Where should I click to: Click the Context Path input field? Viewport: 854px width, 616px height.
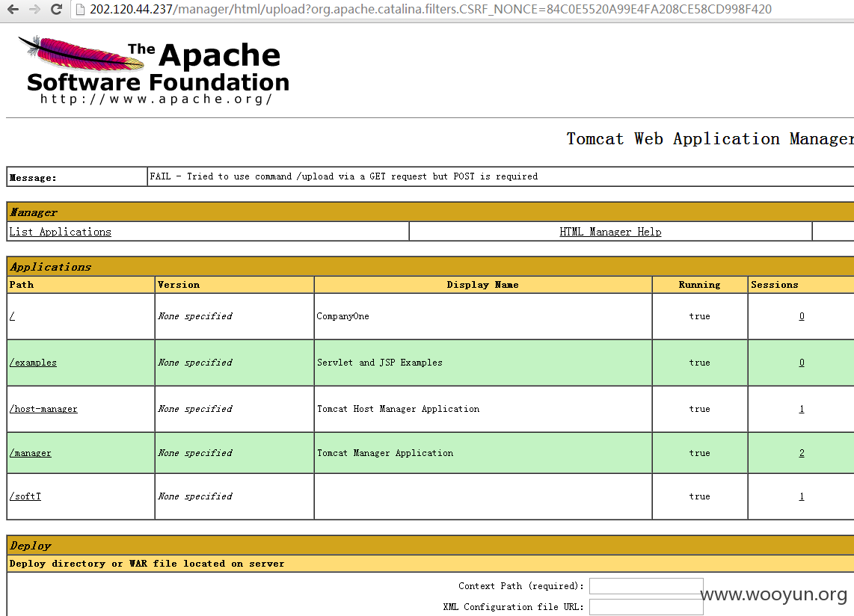(646, 586)
